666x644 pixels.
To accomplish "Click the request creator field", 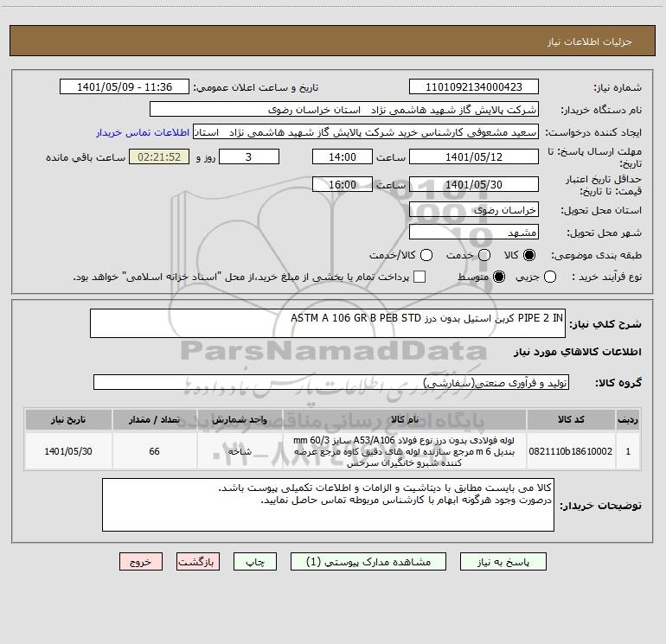I will 366,132.
